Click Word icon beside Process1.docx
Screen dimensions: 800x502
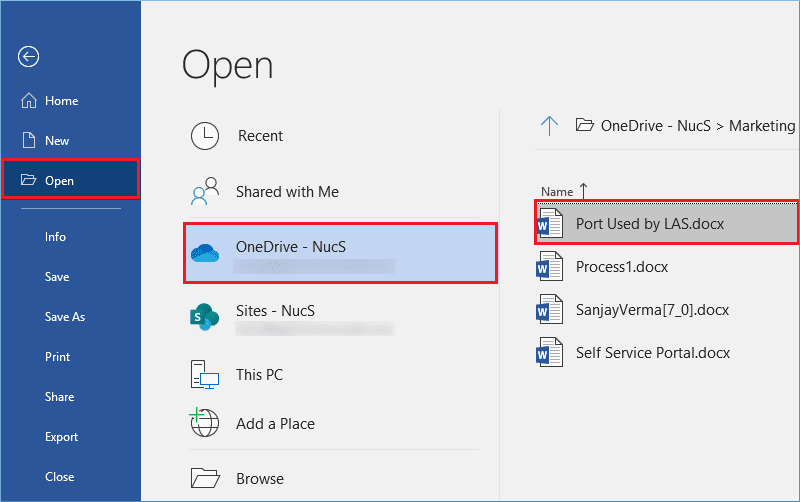point(549,266)
